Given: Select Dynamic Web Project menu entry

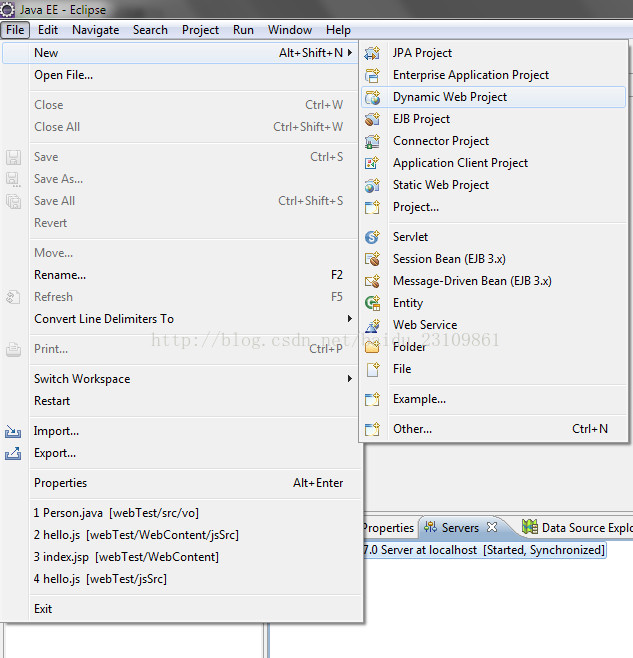Looking at the screenshot, I should (x=493, y=97).
